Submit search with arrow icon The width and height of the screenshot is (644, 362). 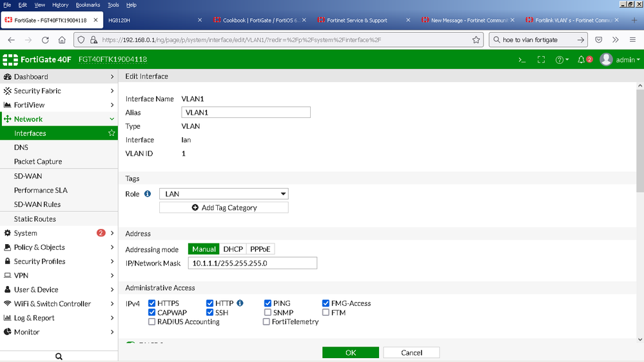pos(580,40)
